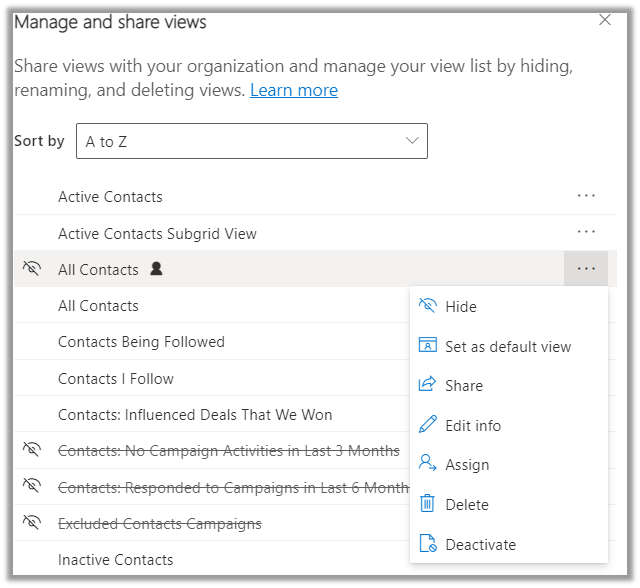This screenshot has width=640, height=588.
Task: Select Edit info menu entry
Action: tap(473, 425)
